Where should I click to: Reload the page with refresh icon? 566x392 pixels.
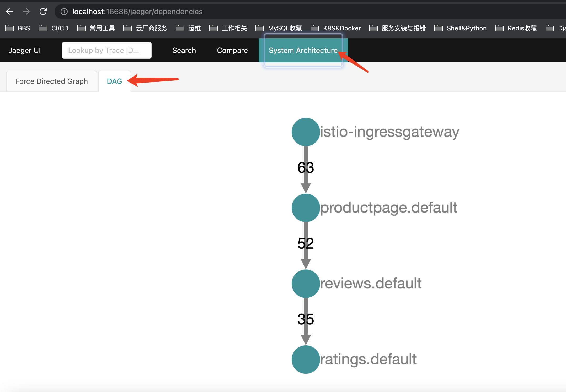pyautogui.click(x=43, y=12)
